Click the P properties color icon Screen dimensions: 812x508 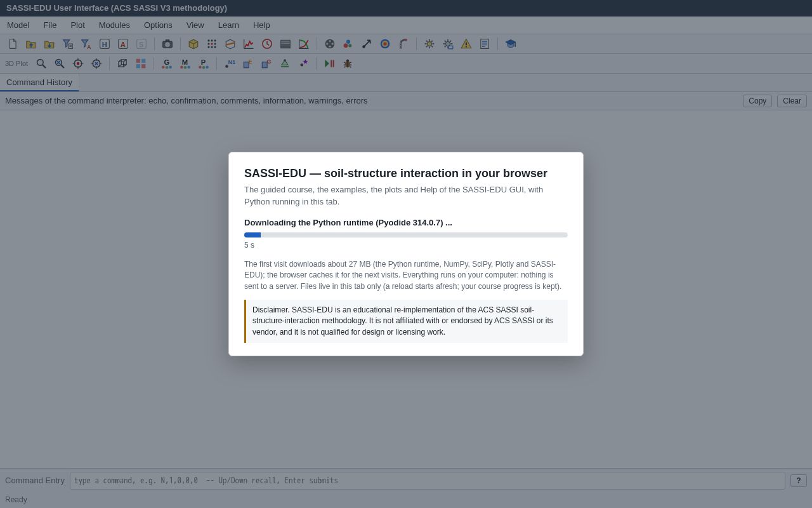tap(204, 63)
